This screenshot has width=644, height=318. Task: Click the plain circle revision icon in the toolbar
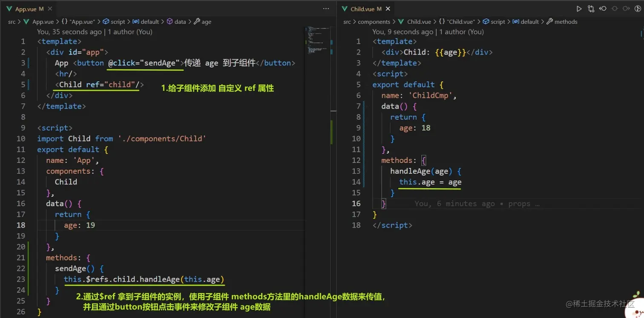point(614,9)
